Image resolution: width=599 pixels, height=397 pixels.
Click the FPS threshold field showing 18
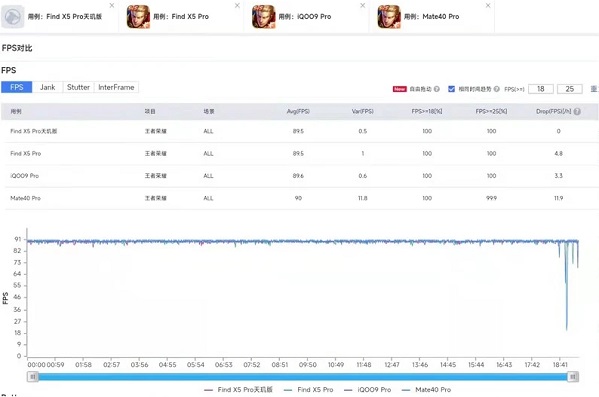point(541,89)
